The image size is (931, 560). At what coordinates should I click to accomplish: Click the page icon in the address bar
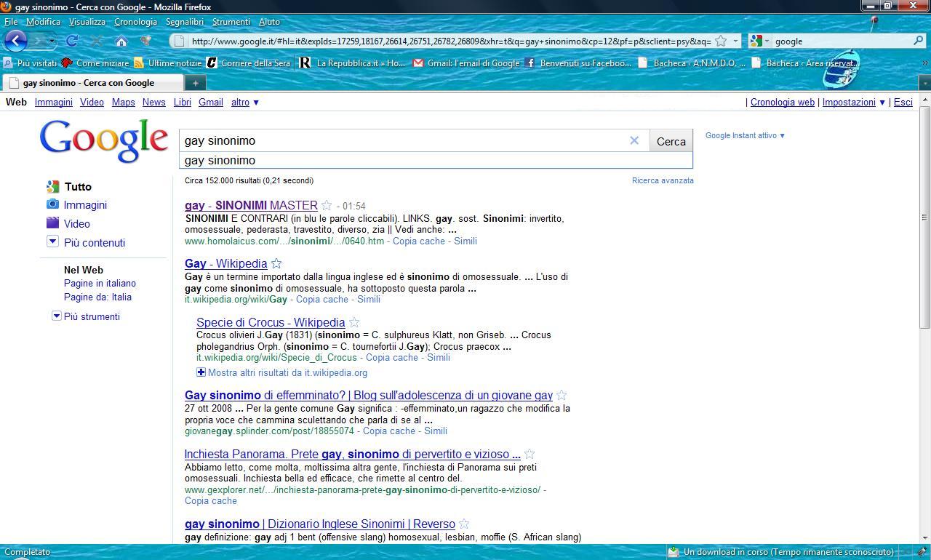coord(180,41)
